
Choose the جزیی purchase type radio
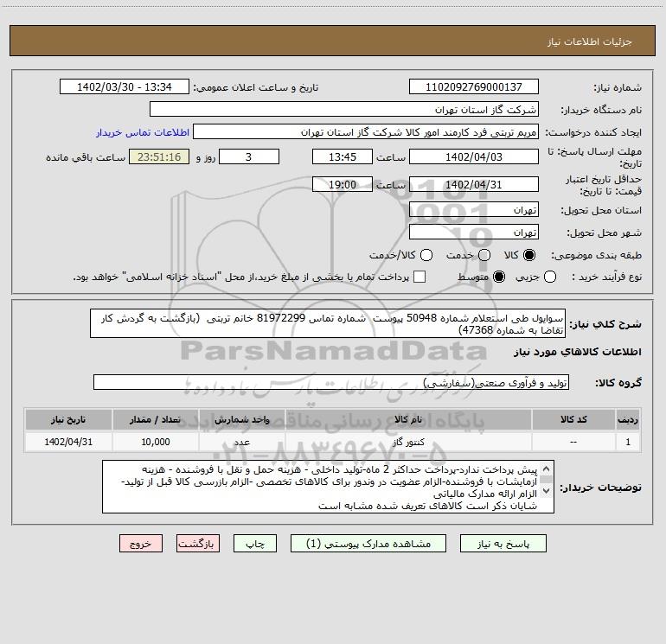550,277
